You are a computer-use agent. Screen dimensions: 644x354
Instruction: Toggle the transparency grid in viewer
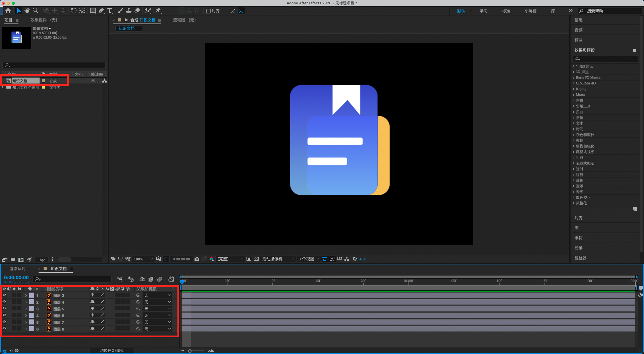[256, 259]
